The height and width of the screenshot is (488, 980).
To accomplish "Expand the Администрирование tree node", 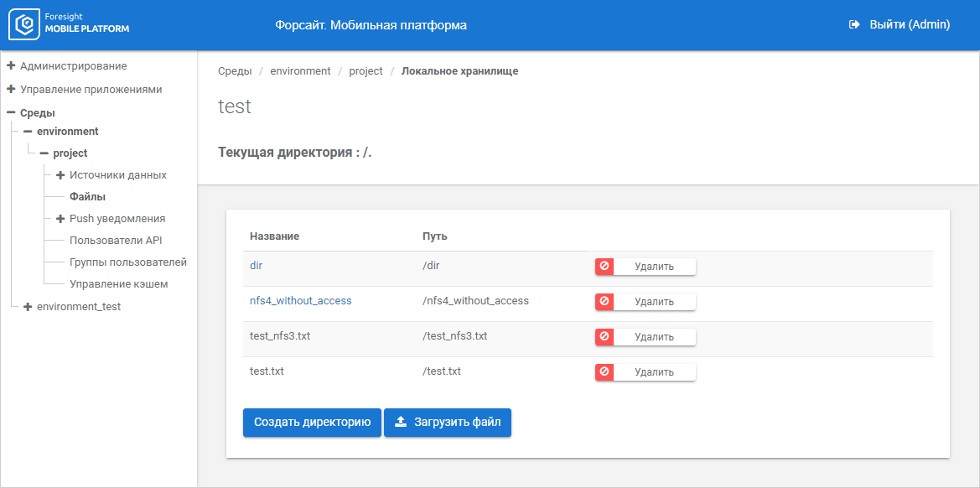I will pos(11,65).
